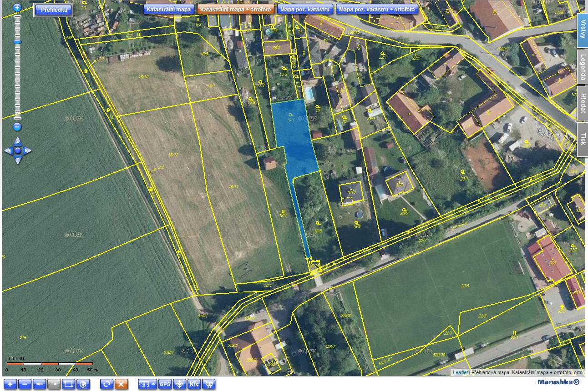Go back to previous map view arrow

(40, 384)
